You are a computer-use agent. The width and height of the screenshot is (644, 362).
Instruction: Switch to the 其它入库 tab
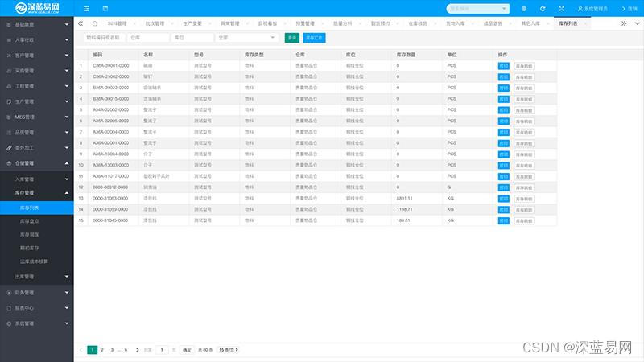(x=530, y=23)
